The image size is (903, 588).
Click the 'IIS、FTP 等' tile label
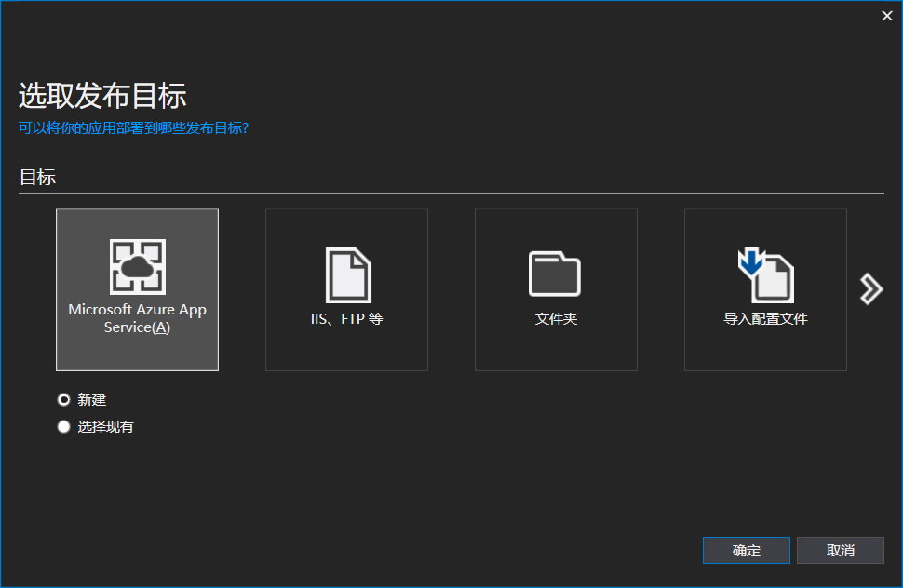[346, 319]
